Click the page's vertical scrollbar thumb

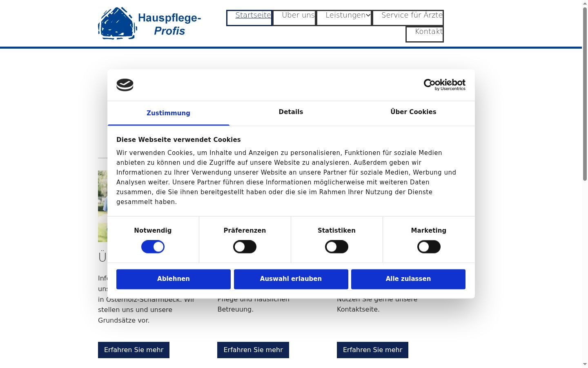click(585, 94)
